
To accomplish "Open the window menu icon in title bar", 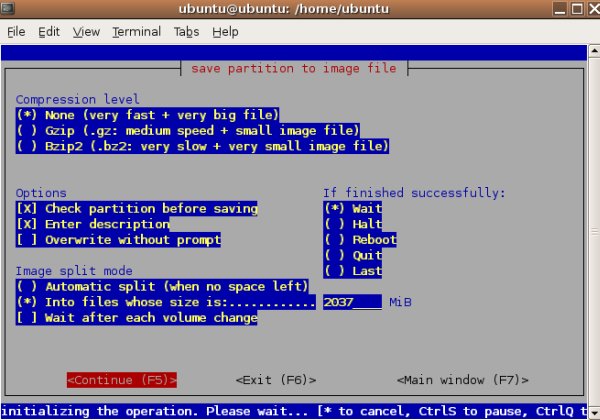I will [11, 9].
